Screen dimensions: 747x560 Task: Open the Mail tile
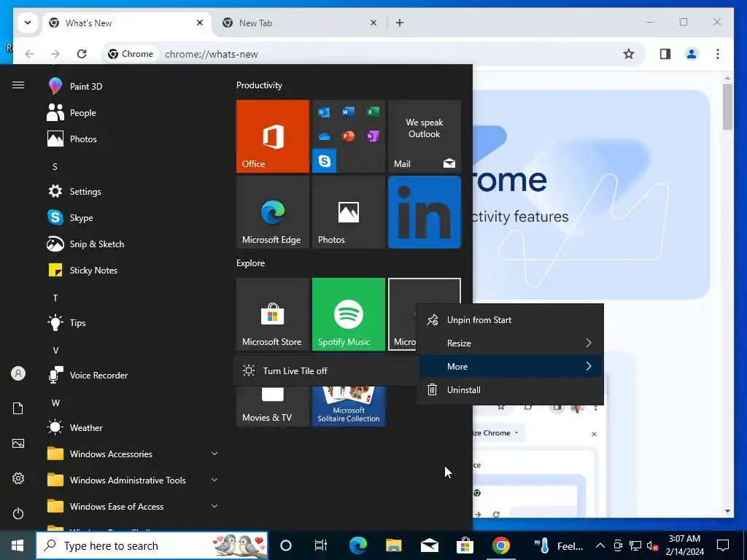[425, 136]
